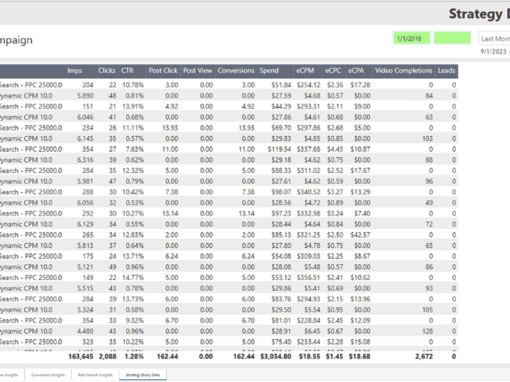
Task: Switch to Paid Search Insights tab
Action: click(95, 375)
